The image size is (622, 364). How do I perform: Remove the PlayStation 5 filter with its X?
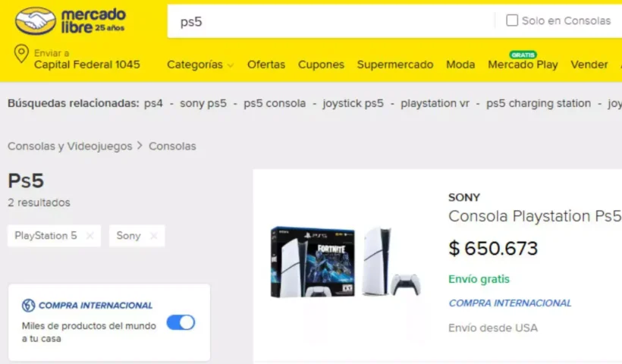(x=90, y=236)
